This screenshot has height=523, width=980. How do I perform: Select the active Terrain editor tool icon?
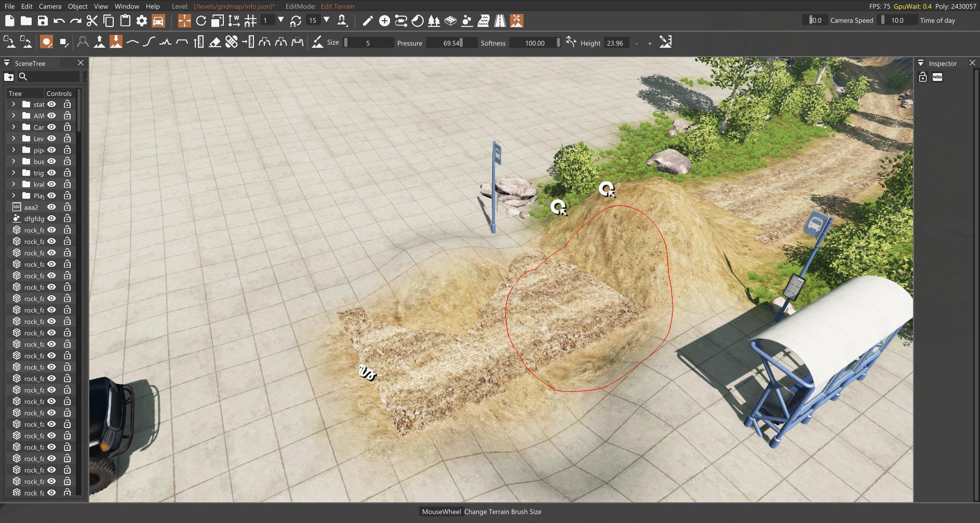coord(517,21)
